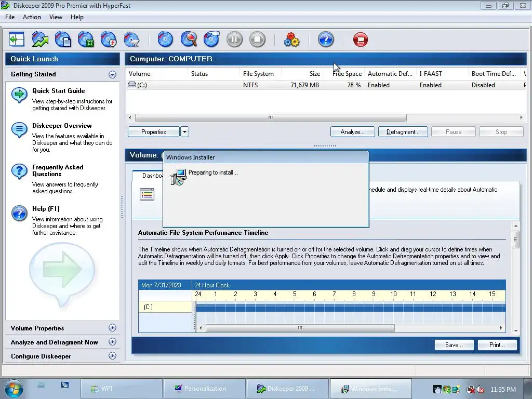Open configuration with colored gears icon
The height and width of the screenshot is (399, 532).
pos(291,39)
